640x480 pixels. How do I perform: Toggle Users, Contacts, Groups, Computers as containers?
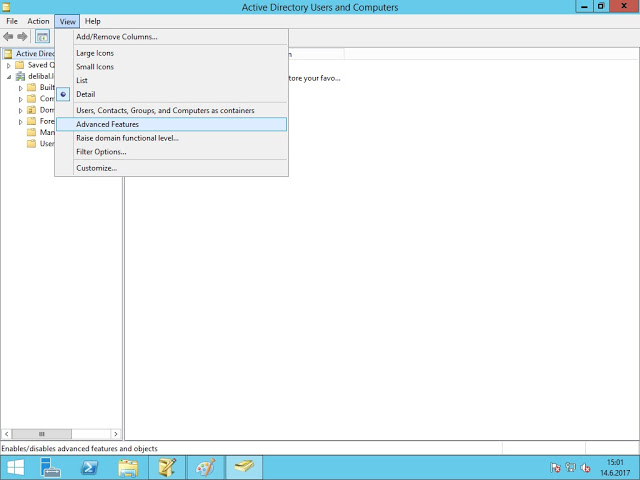[165, 110]
